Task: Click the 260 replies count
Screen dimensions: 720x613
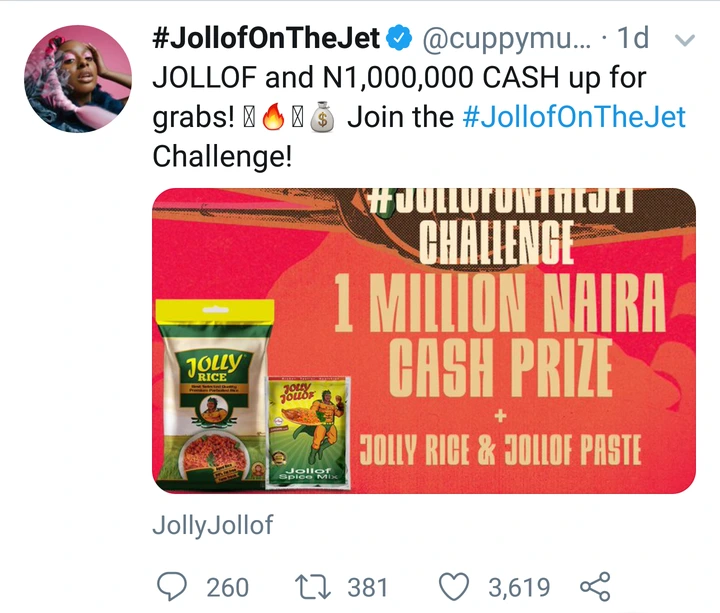Action: click(227, 586)
